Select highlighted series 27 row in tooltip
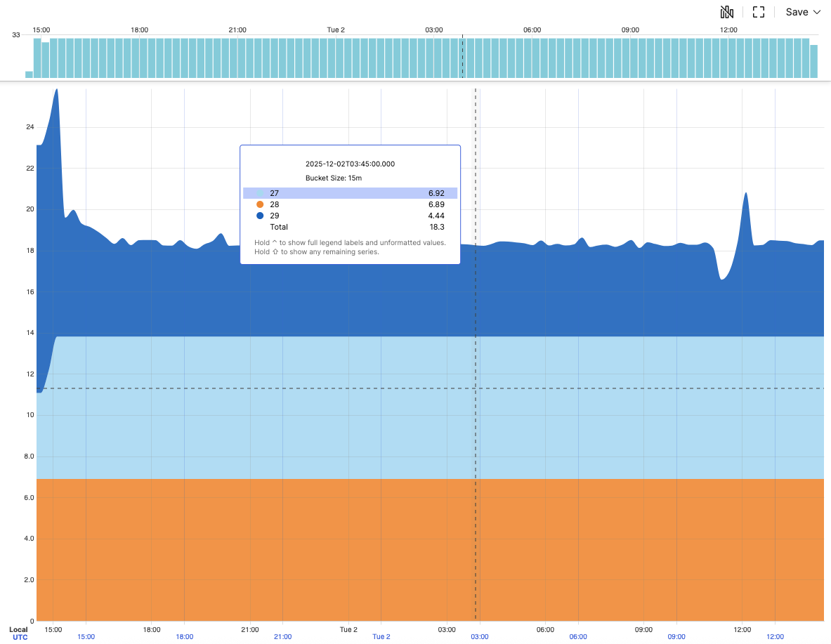This screenshot has width=831, height=644. click(x=350, y=193)
